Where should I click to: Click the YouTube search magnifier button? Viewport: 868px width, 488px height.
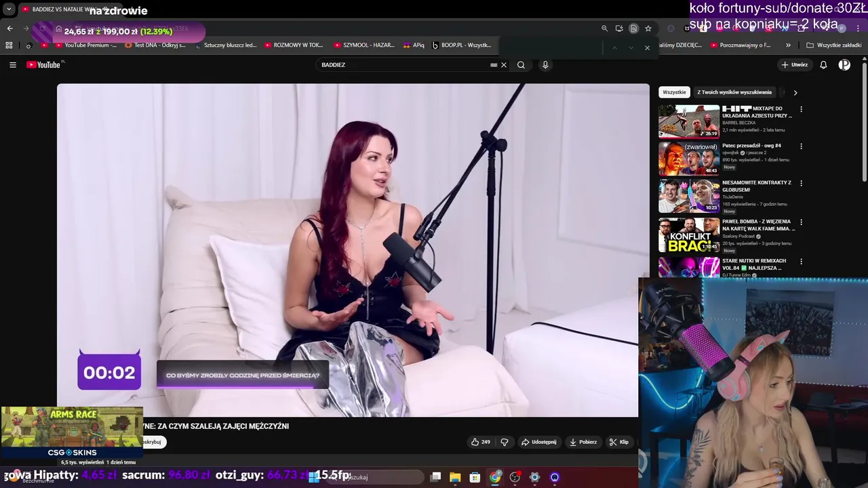click(x=521, y=65)
